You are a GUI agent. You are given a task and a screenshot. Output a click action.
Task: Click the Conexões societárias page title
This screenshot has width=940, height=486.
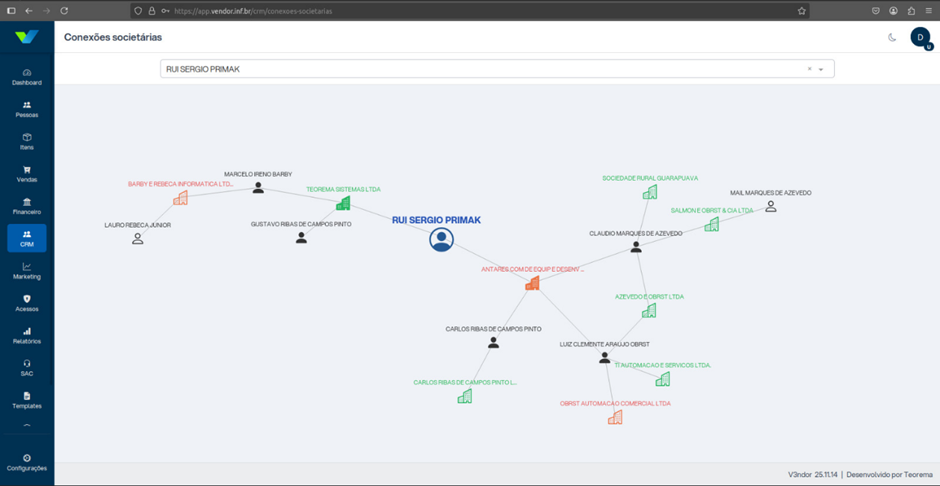pyautogui.click(x=113, y=37)
